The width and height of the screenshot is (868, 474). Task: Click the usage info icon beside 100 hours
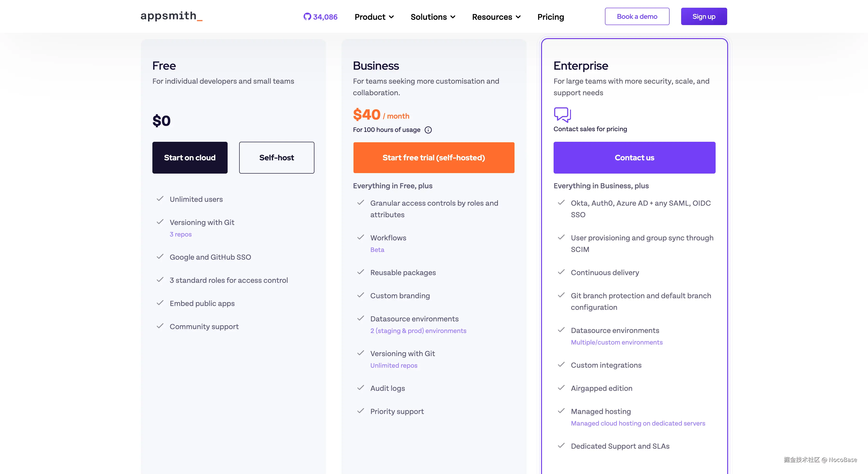[x=428, y=130]
